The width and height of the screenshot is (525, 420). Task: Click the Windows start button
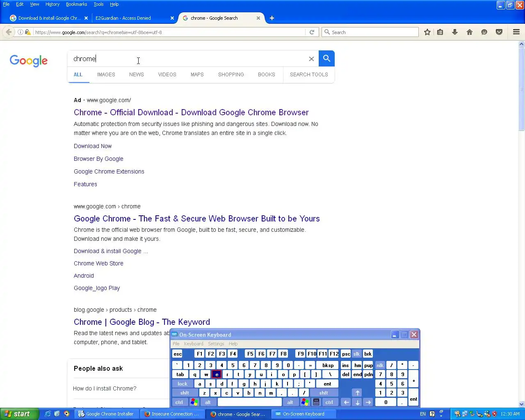[19, 414]
